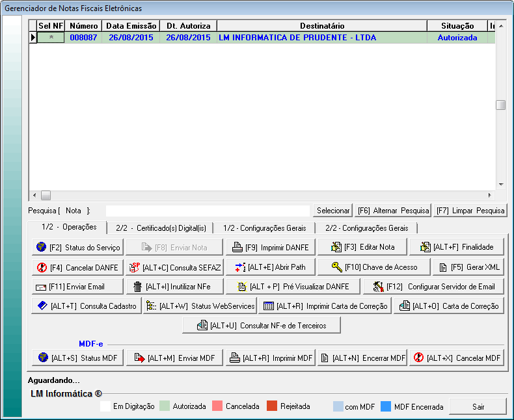Click the Enviar MDF arrow icon
Viewport: 514px width, 420px height.
pos(138,358)
